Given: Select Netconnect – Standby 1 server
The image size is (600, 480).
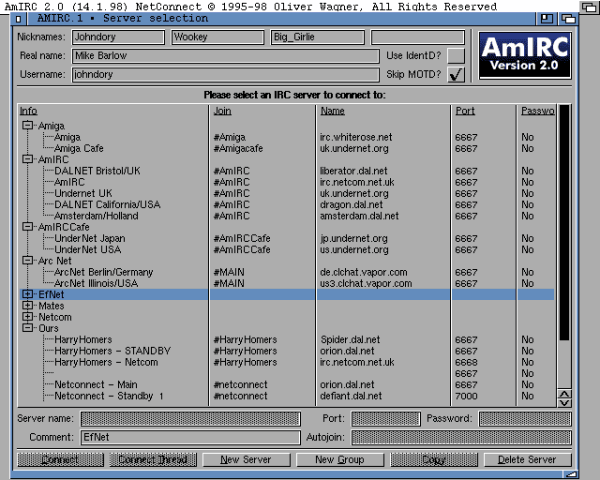Looking at the screenshot, I should [109, 396].
